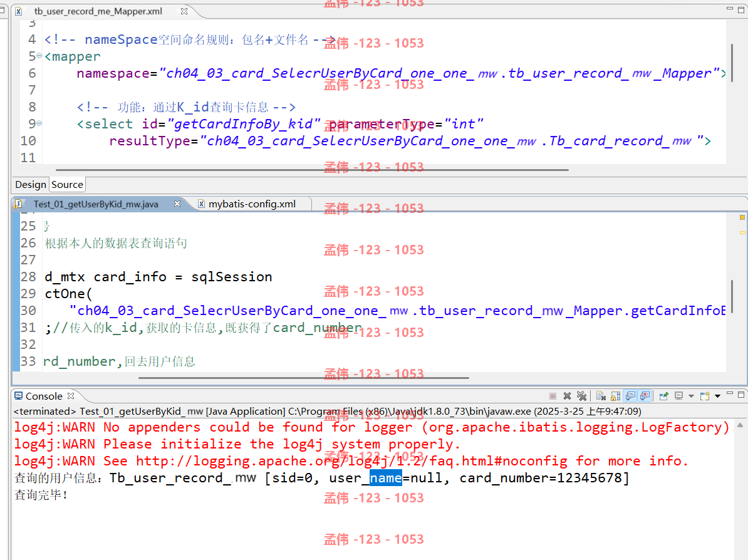748x560 pixels.
Task: Toggle show console on standard error change
Action: [645, 396]
